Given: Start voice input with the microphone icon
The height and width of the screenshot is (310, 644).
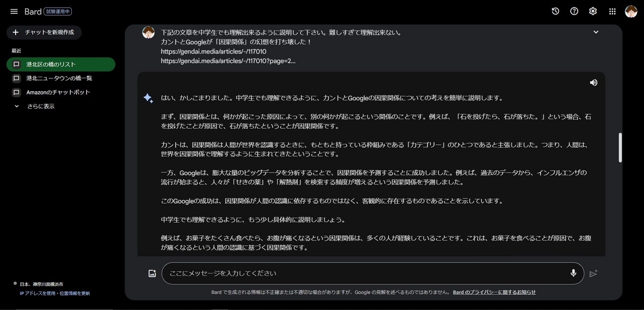Looking at the screenshot, I should (573, 274).
